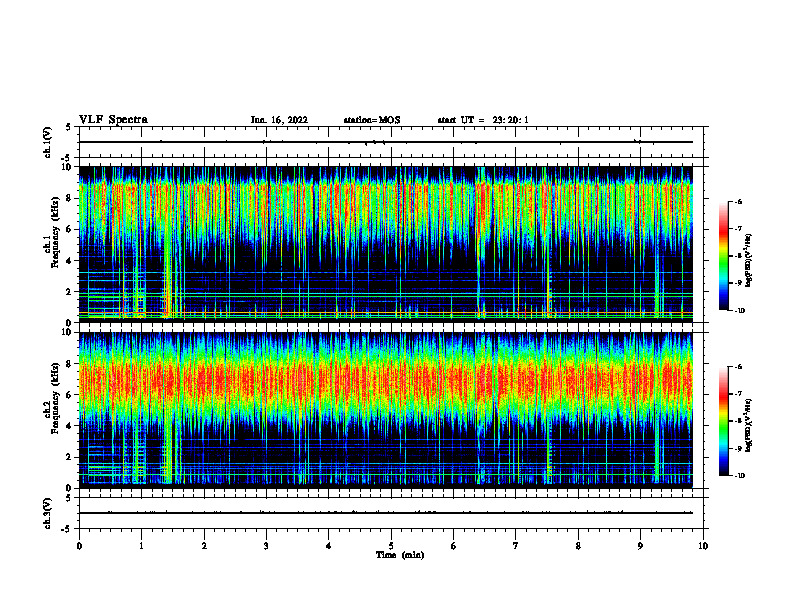The width and height of the screenshot is (792, 612).
Task: Click the ch.3 voltage waveform trace panel
Action: pos(391,513)
